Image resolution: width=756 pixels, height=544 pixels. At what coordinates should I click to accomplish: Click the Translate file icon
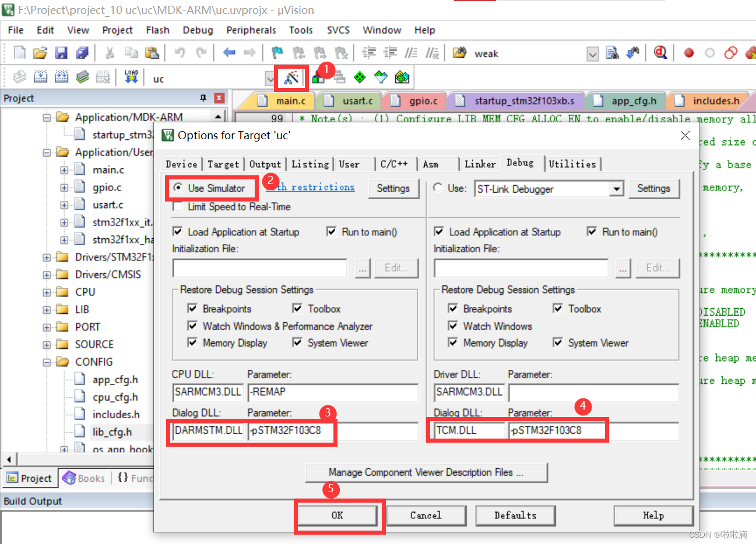[19, 77]
